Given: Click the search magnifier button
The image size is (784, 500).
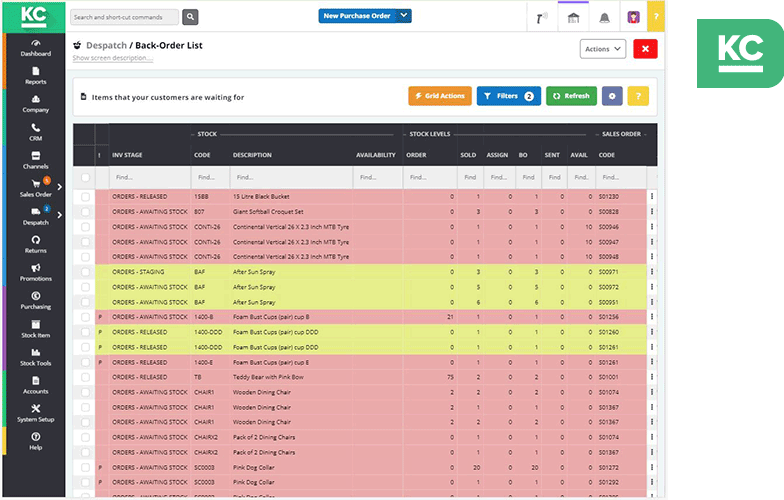Looking at the screenshot, I should pyautogui.click(x=190, y=17).
